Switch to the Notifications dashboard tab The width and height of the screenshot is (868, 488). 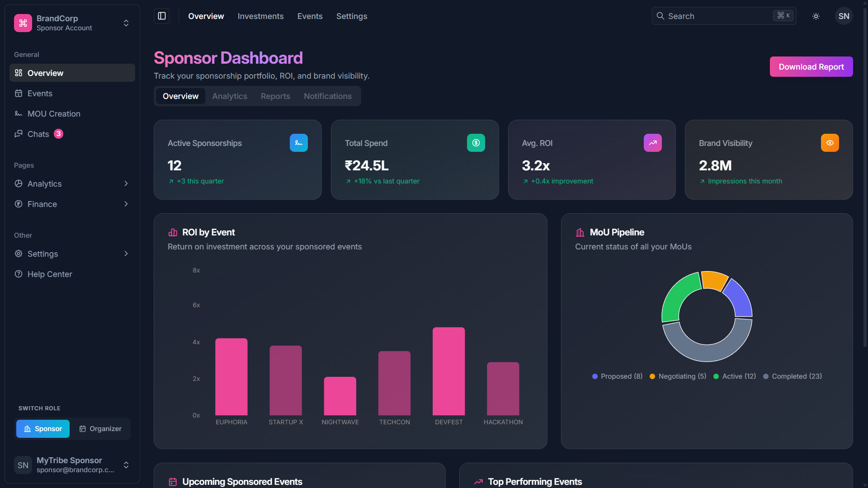pyautogui.click(x=327, y=96)
